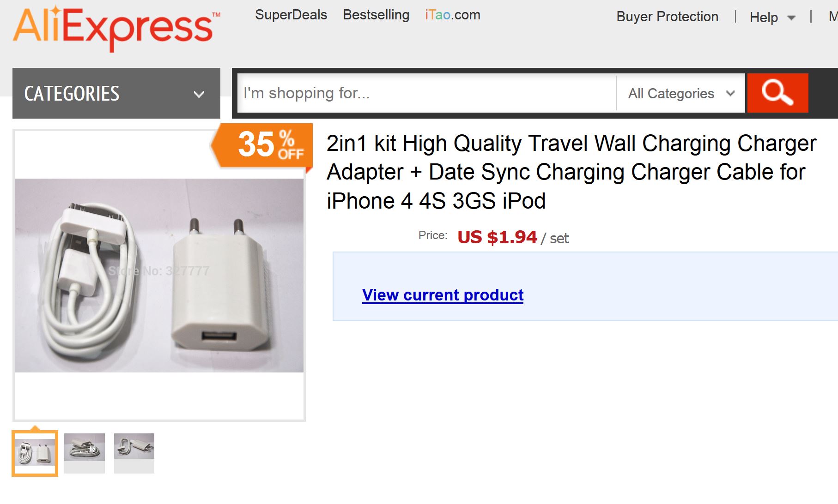Screen dimensions: 838x504
Task: Select the Bestselling menu item
Action: (375, 14)
